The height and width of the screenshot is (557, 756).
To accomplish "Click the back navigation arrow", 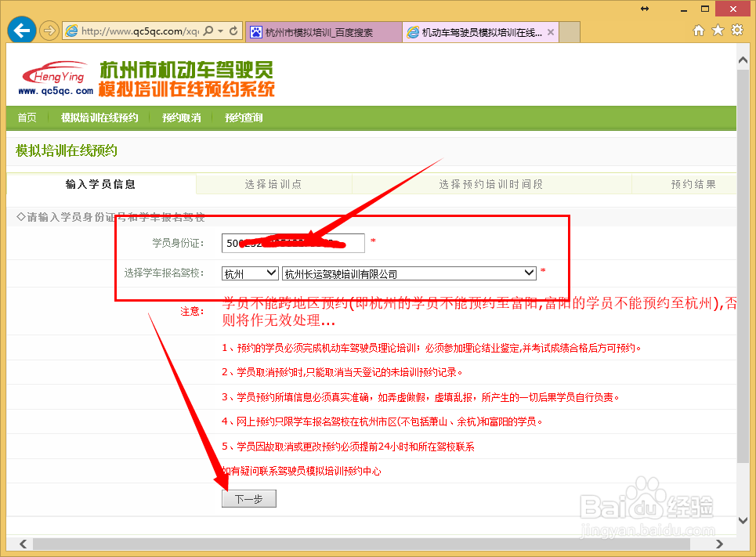I will coord(21,30).
